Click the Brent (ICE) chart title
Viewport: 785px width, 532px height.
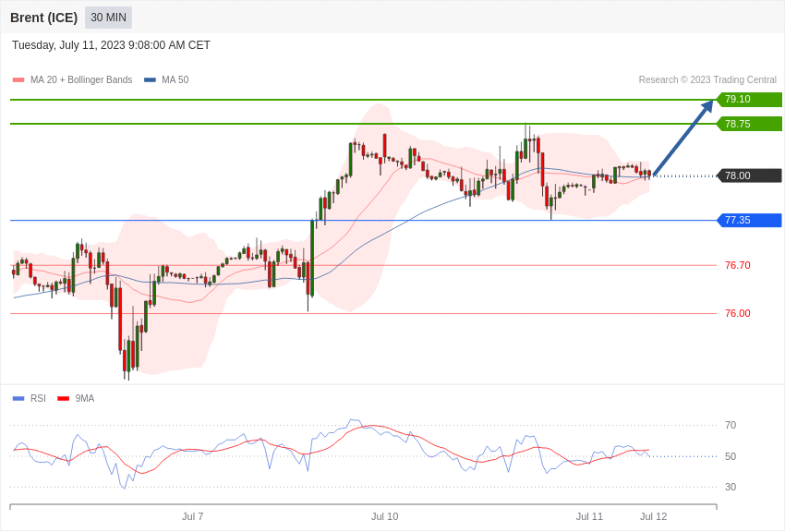(44, 18)
